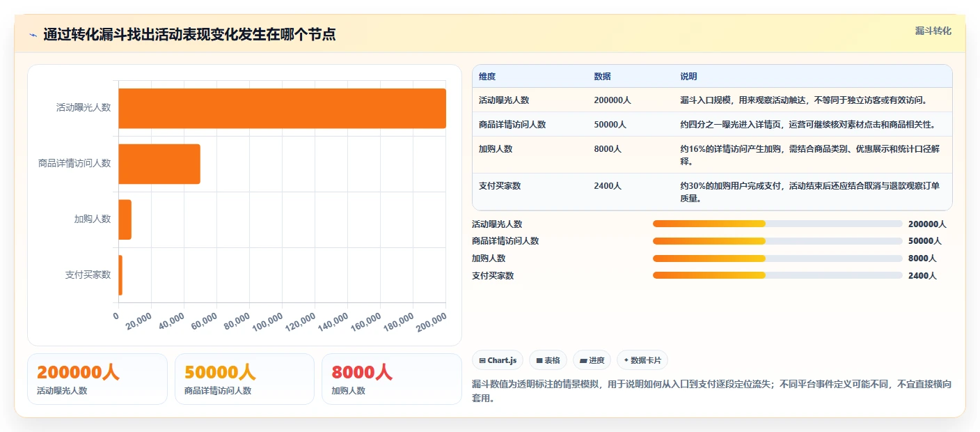This screenshot has width=980, height=432.
Task: Click the 支付买家数 progress bar
Action: click(x=777, y=275)
